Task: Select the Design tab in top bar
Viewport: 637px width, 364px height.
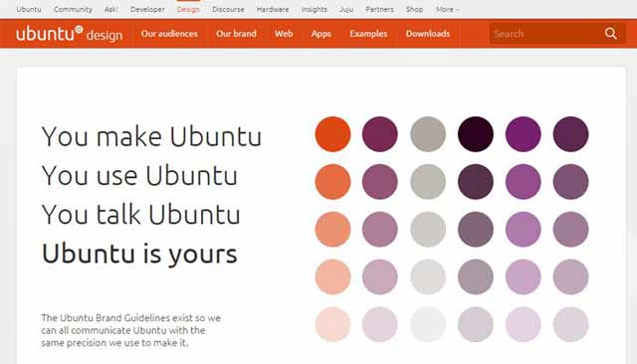Action: [x=188, y=9]
